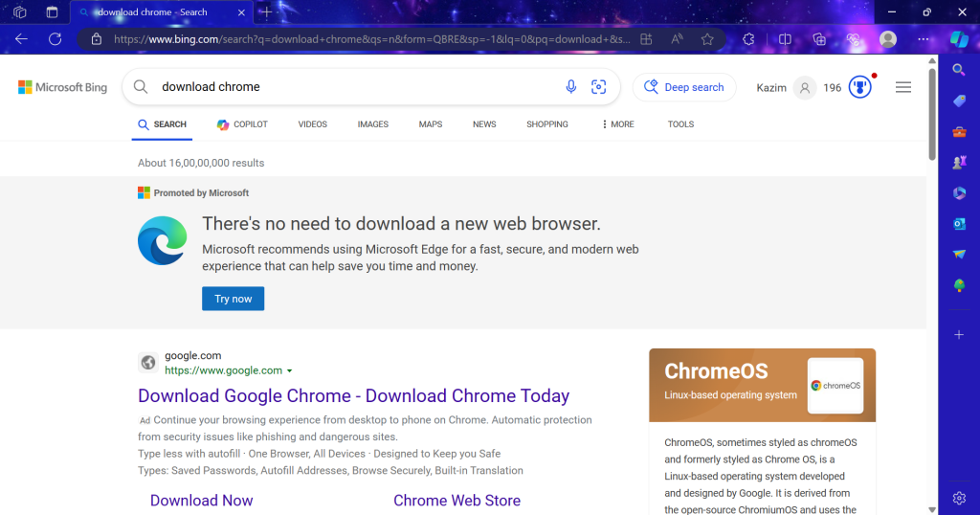Switch to the IMAGES tab

(x=372, y=124)
